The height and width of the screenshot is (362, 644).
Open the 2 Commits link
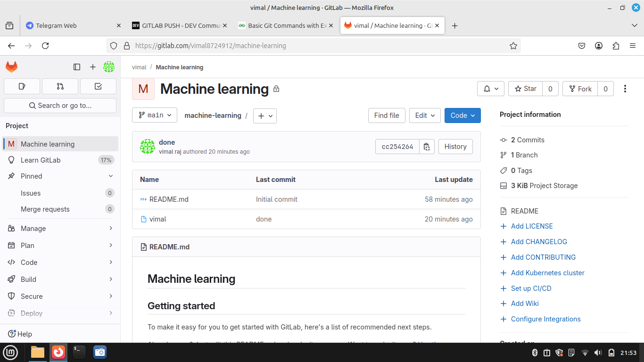pyautogui.click(x=528, y=140)
